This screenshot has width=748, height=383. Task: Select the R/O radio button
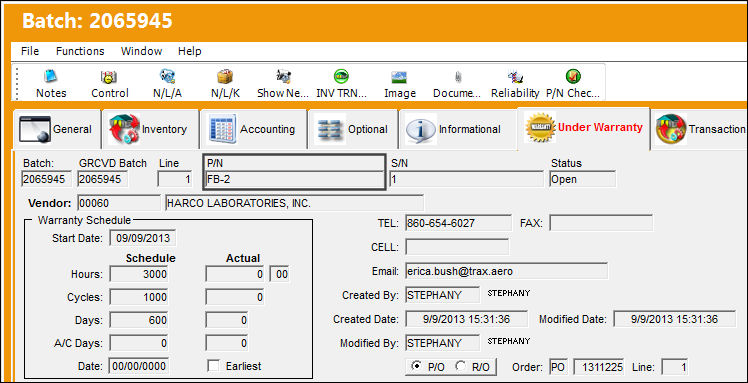(x=460, y=366)
